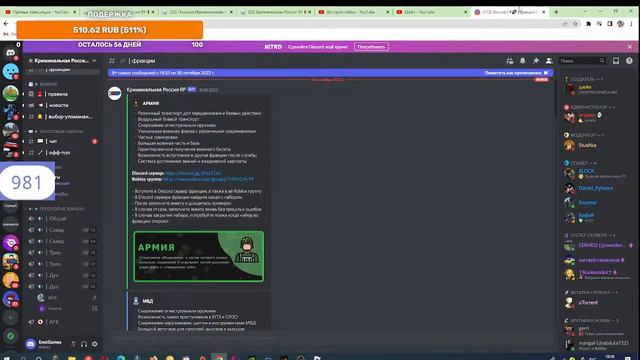Screen dimensions: 640x360
Task: Open Stushka member profile
Action: 597,145
